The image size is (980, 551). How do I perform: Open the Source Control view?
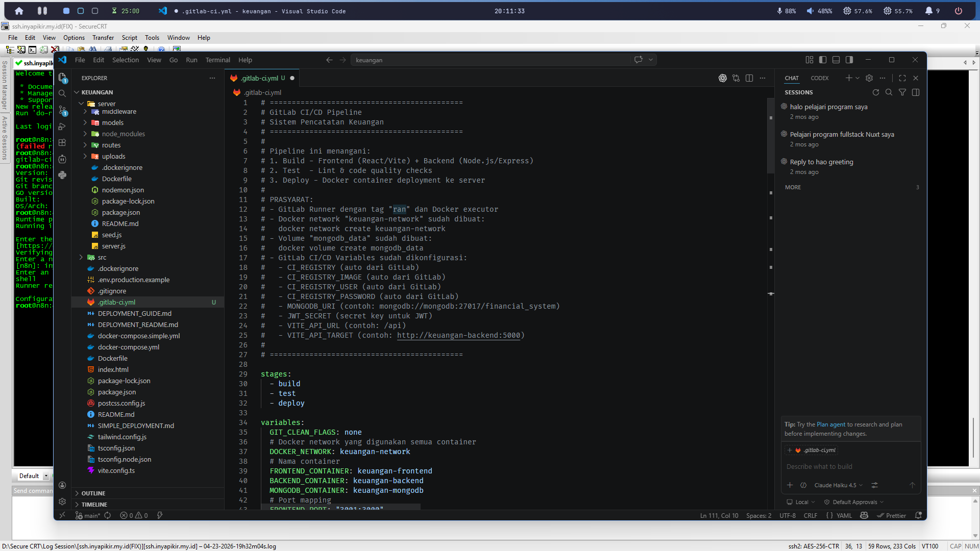click(x=62, y=110)
